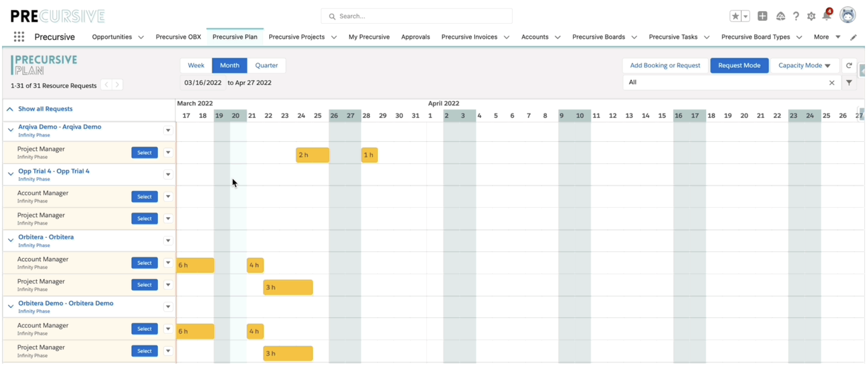The width and height of the screenshot is (868, 367).
Task: Refresh the Precursive Plan view
Action: point(849,66)
